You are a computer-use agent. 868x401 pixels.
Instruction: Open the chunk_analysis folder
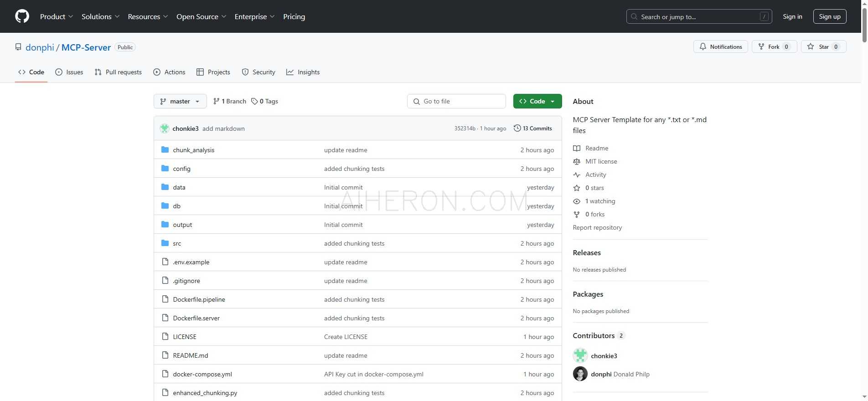[193, 150]
